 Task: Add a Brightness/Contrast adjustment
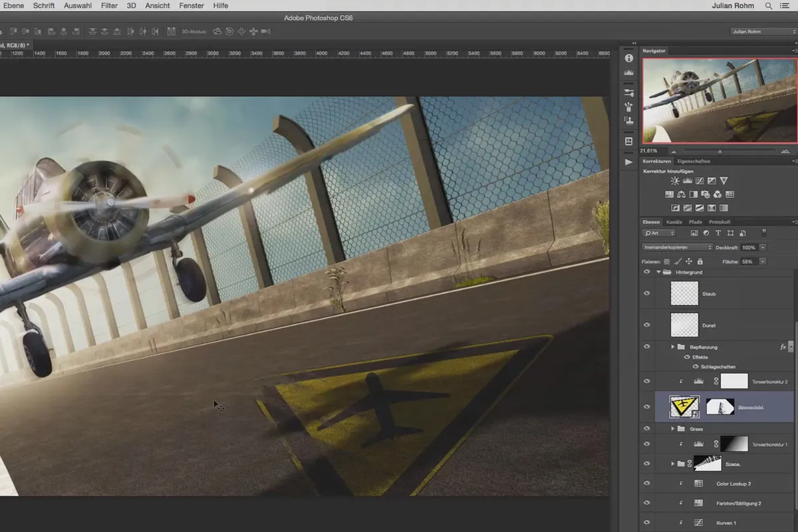tap(675, 181)
